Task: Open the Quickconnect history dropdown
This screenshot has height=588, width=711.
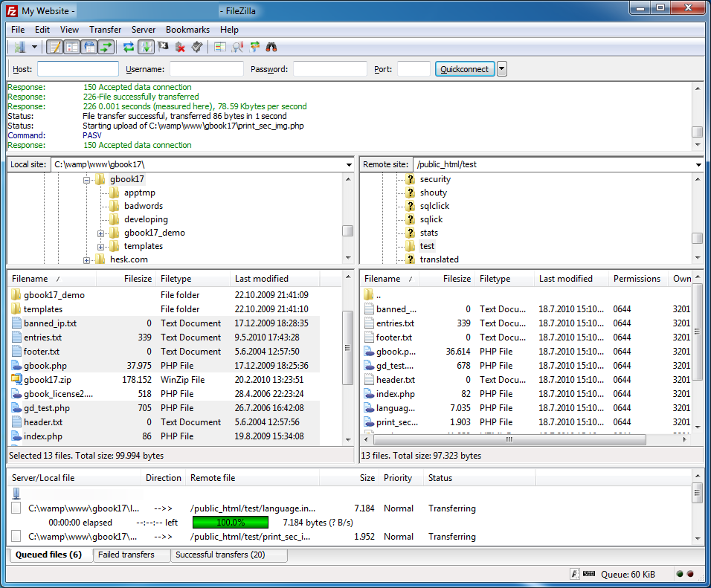Action: [x=501, y=69]
